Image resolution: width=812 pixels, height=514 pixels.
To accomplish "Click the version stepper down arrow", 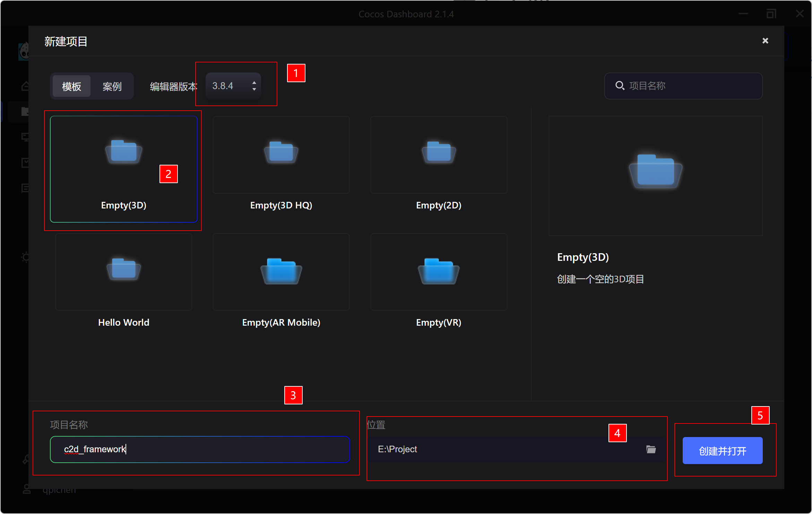I will coord(254,89).
